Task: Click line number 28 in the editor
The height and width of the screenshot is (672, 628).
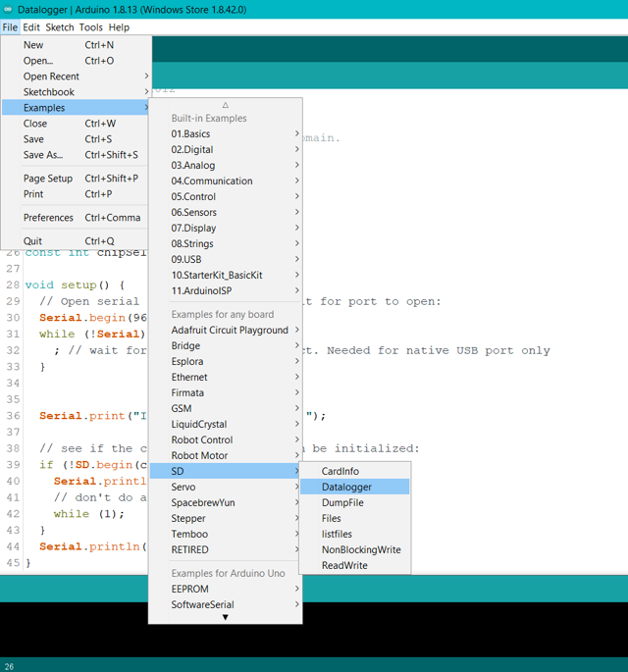Action: coord(13,285)
